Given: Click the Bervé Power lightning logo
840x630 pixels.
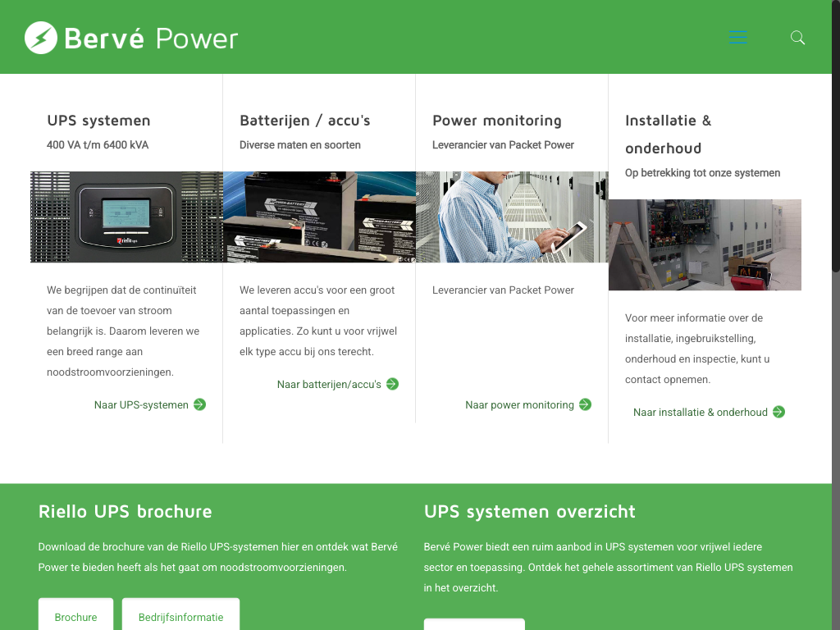Looking at the screenshot, I should tap(41, 38).
